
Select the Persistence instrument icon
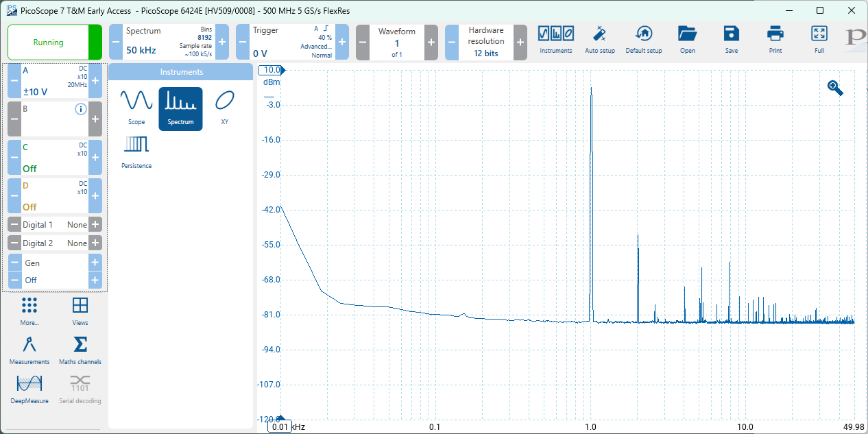[x=136, y=152]
